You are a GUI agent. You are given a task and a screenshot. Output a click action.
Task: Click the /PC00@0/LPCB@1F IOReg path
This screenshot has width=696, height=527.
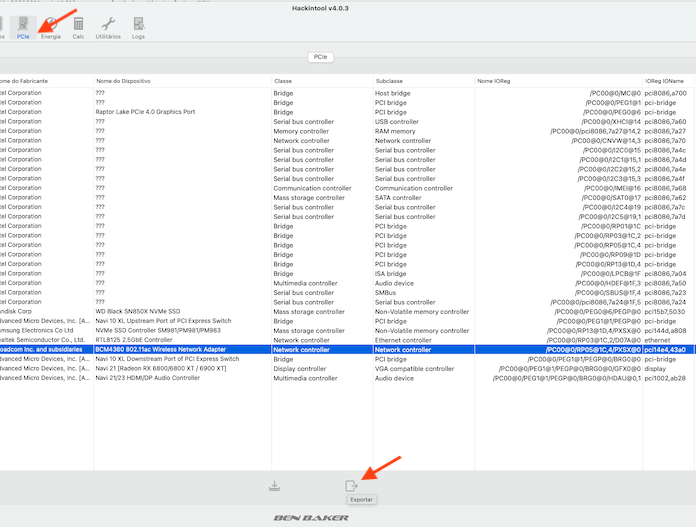pyautogui.click(x=611, y=273)
